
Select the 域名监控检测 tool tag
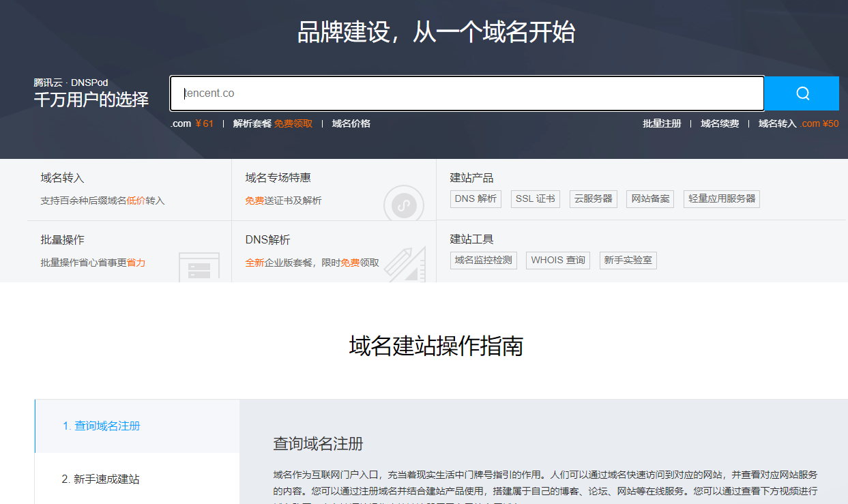click(483, 261)
